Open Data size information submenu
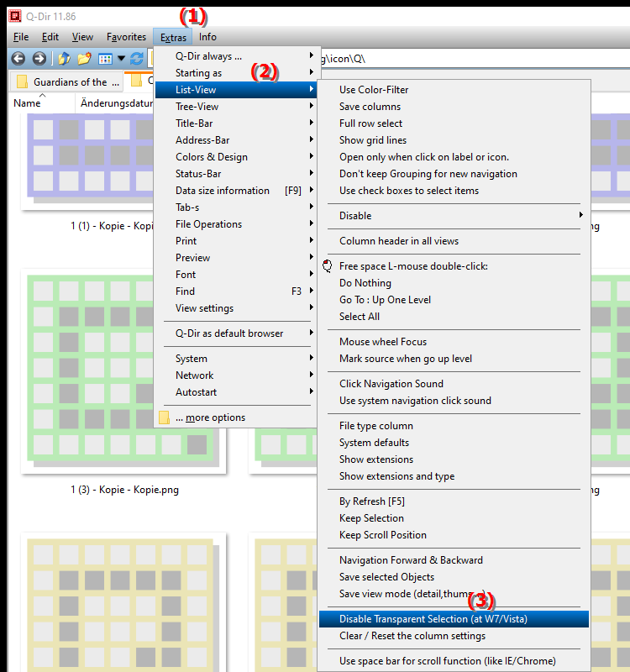 tap(237, 191)
